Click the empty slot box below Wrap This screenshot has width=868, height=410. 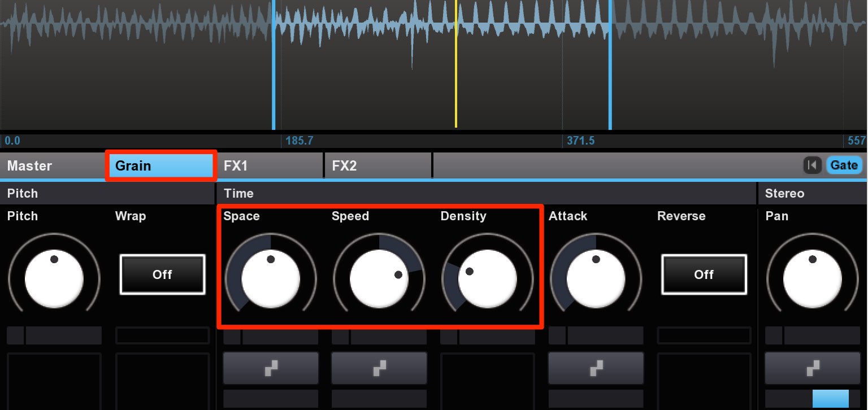[x=163, y=381]
